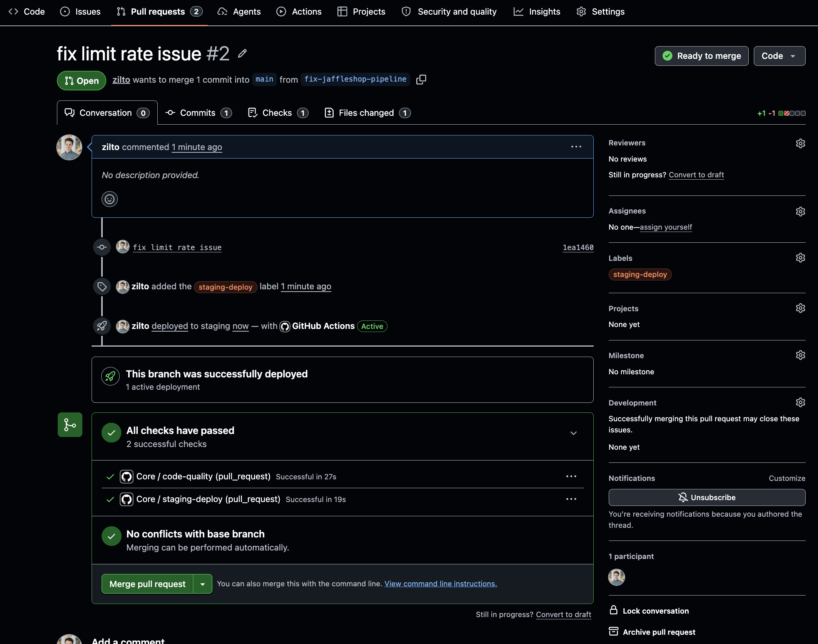Open the participant avatar in sidebar
The width and height of the screenshot is (818, 644).
(x=616, y=577)
